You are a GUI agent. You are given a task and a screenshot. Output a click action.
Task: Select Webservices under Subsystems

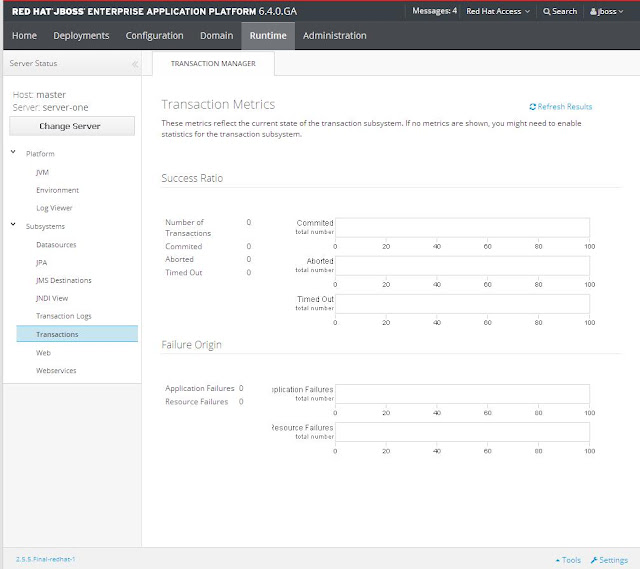click(x=56, y=371)
